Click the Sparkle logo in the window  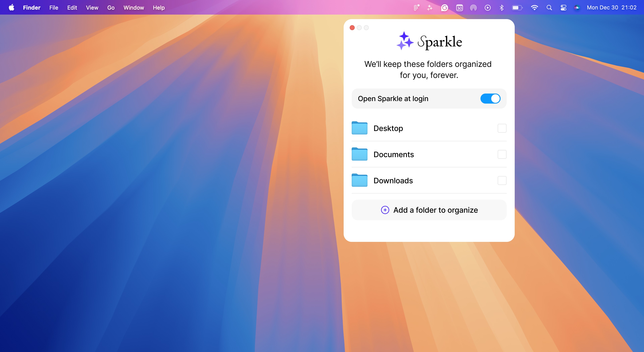(x=429, y=41)
